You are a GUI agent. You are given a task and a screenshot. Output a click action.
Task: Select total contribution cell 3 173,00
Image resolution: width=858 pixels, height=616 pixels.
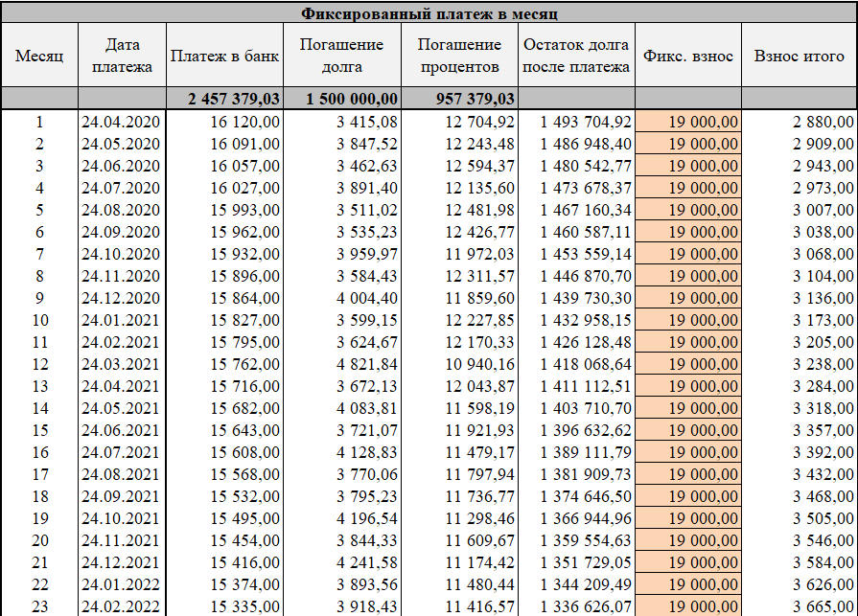800,320
